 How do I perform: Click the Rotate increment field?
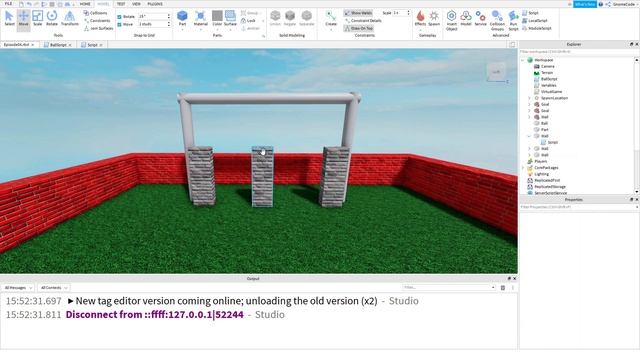pyautogui.click(x=154, y=17)
